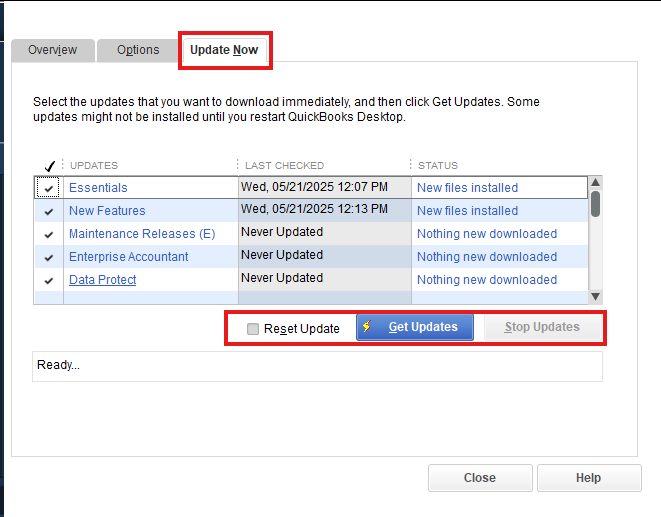Open Help for the update dialog
Viewport: 661px width, 517px height.
pyautogui.click(x=589, y=478)
